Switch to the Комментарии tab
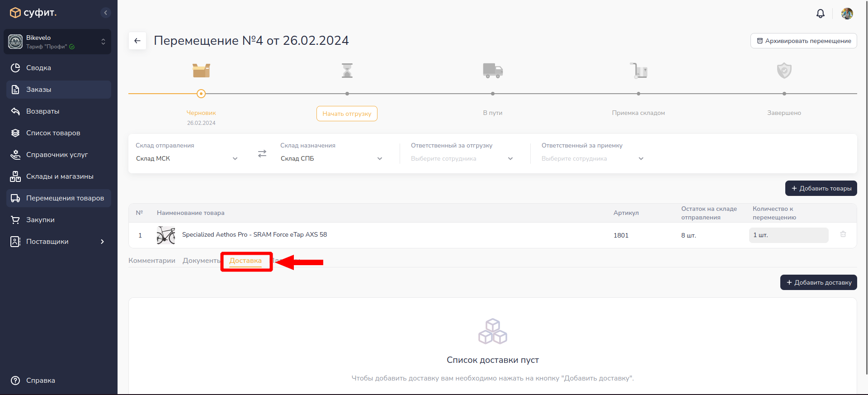868x395 pixels. click(x=152, y=261)
